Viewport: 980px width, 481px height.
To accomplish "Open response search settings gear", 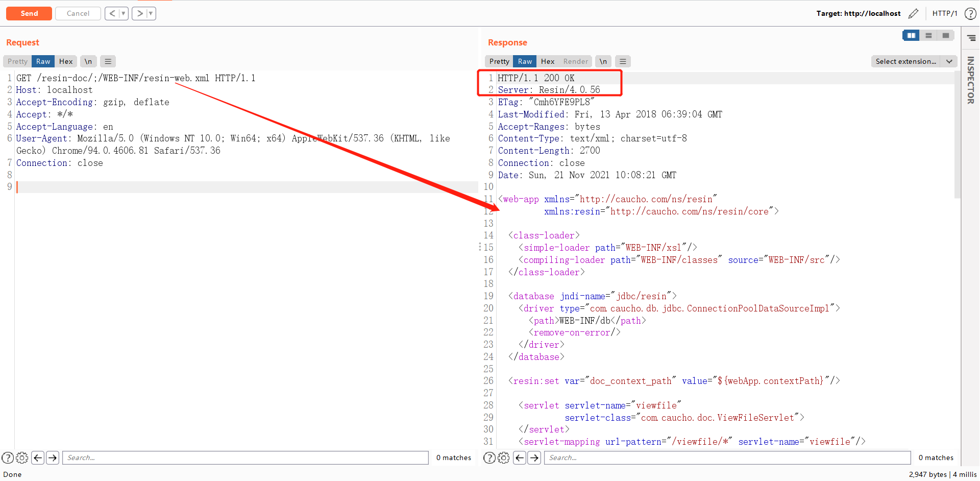I will (503, 458).
